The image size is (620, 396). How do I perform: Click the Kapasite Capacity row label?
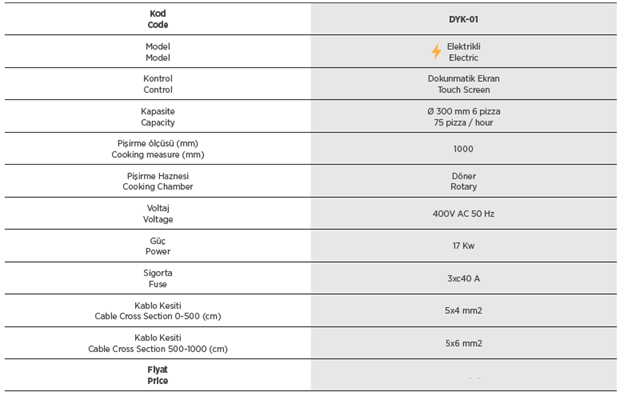(x=158, y=117)
